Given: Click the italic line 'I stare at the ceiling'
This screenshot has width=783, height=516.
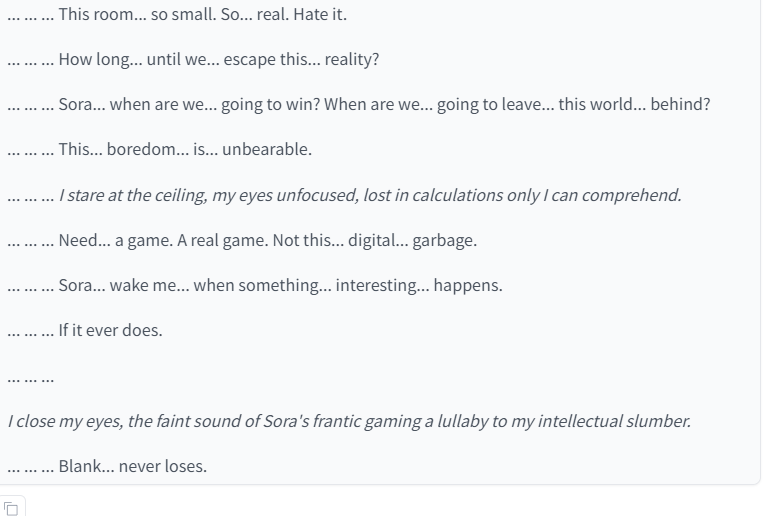Looking at the screenshot, I should [344, 195].
